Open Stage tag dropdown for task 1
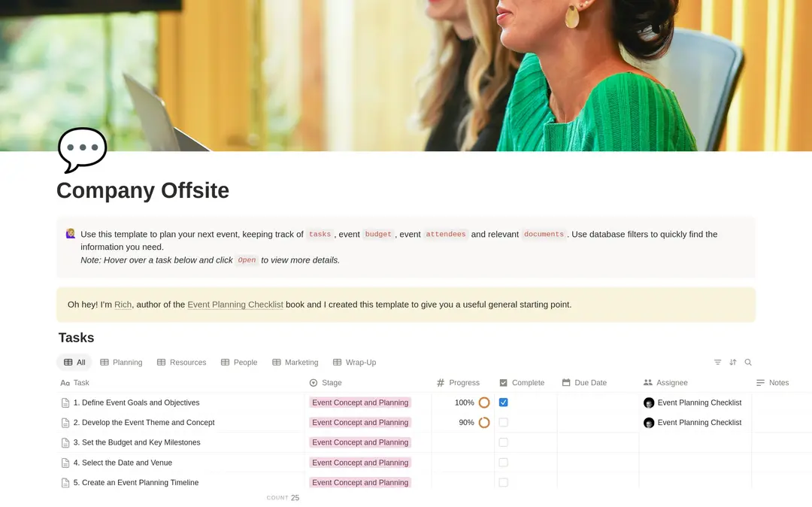The image size is (812, 507). pyautogui.click(x=360, y=402)
